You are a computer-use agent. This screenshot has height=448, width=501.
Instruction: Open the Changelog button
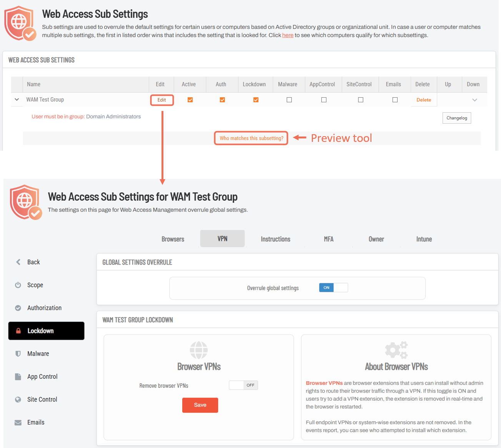457,118
